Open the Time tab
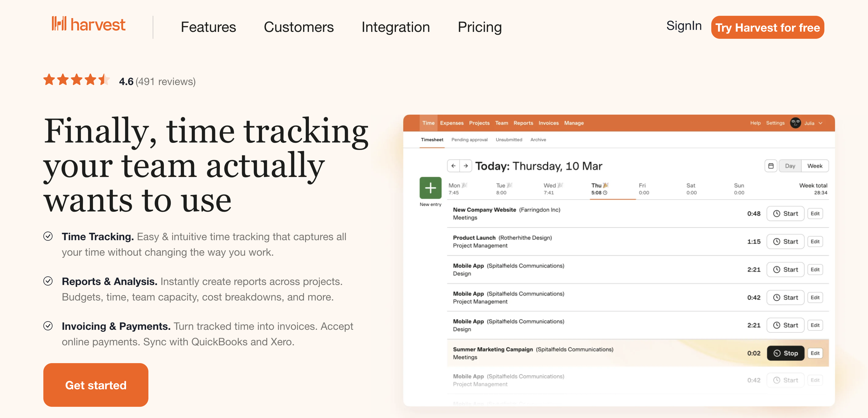This screenshot has width=868, height=418. click(428, 123)
